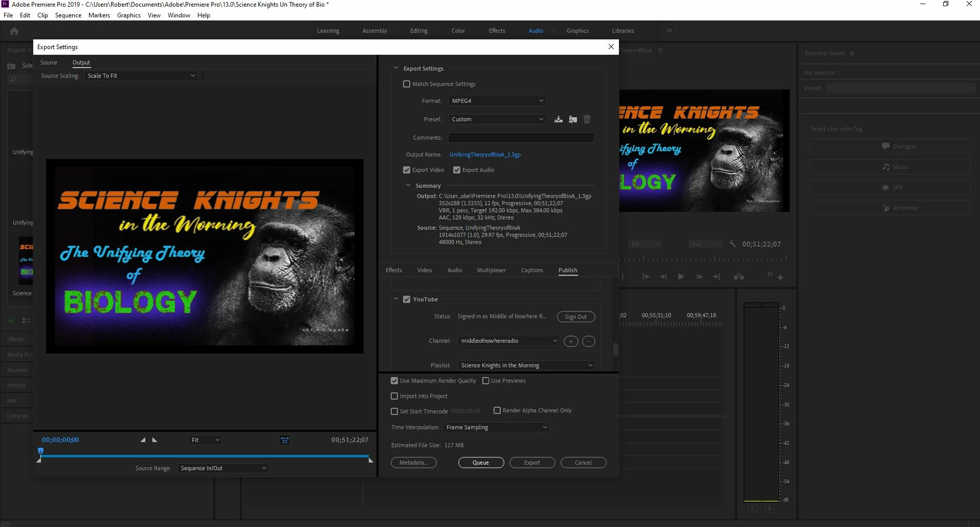The image size is (980, 527).
Task: Enable Match Sequence Settings checkbox
Action: [407, 84]
